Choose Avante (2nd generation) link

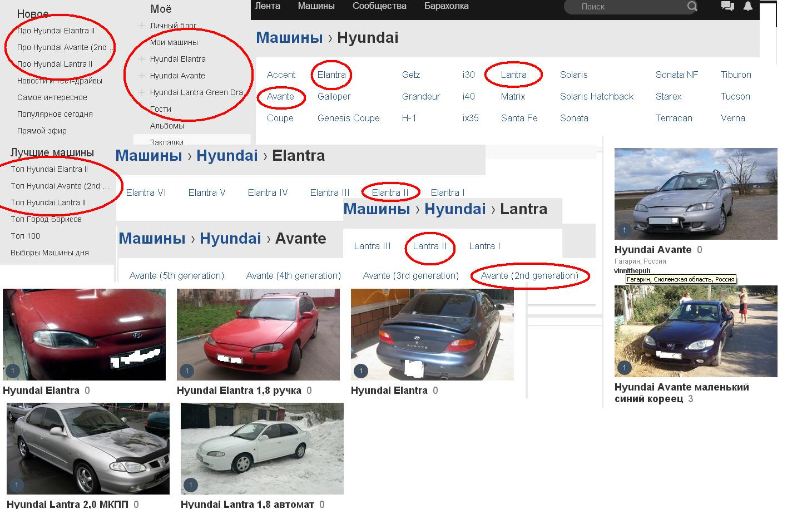pos(529,275)
